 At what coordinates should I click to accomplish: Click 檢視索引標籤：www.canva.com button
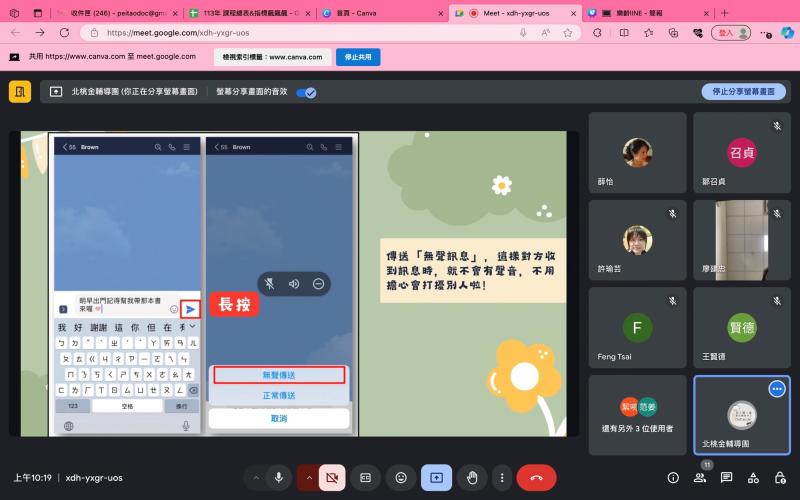pyautogui.click(x=272, y=57)
